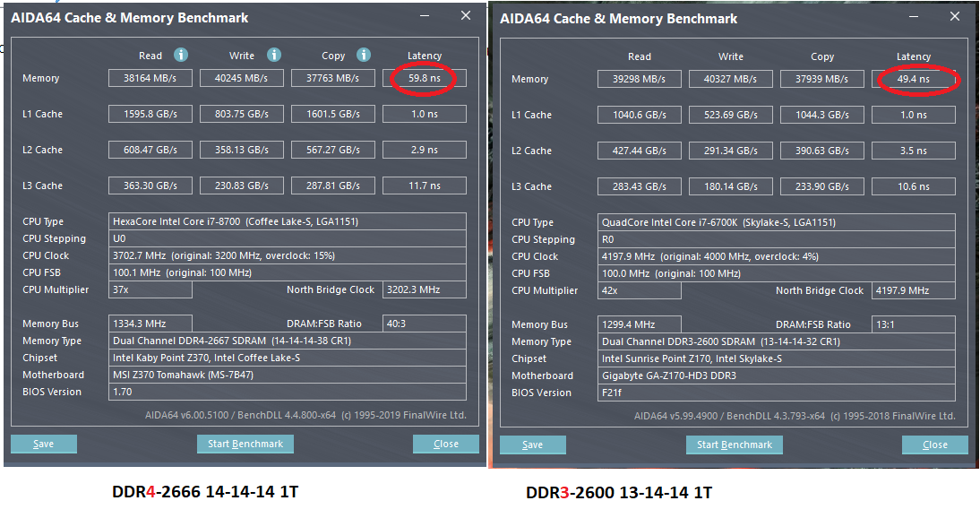Click the Read info icon in left window

click(x=181, y=55)
